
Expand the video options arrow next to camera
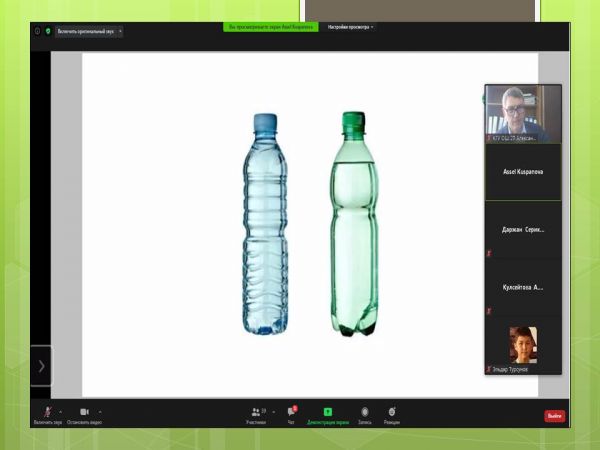click(x=99, y=411)
